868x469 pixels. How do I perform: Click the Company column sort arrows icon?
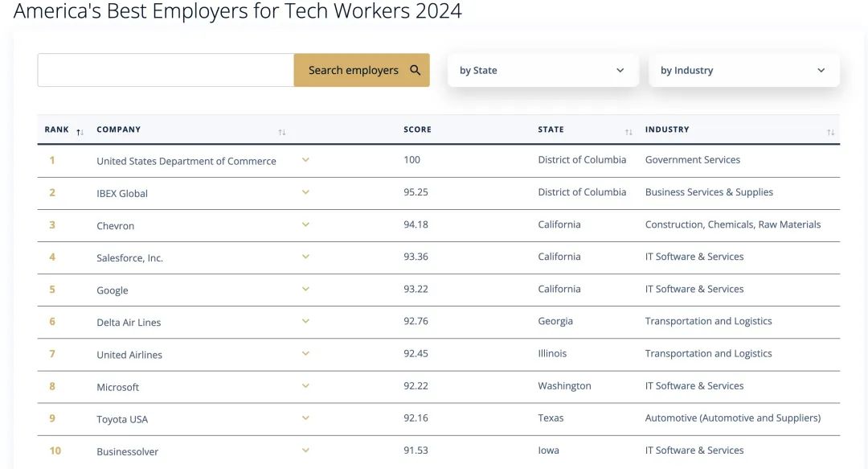click(x=282, y=132)
